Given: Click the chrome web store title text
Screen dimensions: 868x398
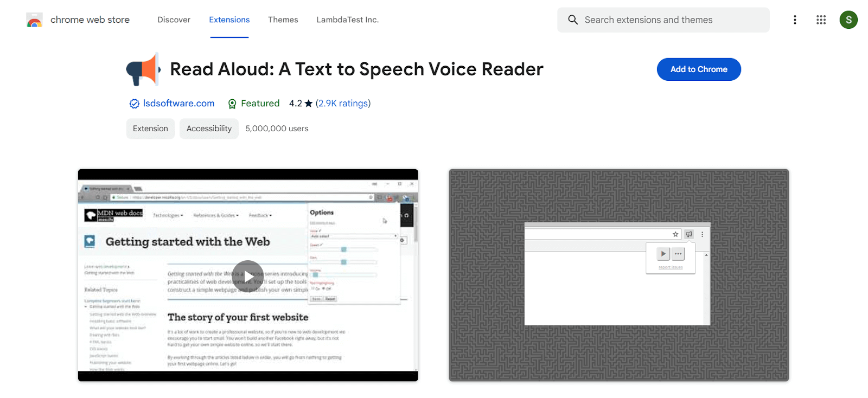Looking at the screenshot, I should tap(90, 20).
